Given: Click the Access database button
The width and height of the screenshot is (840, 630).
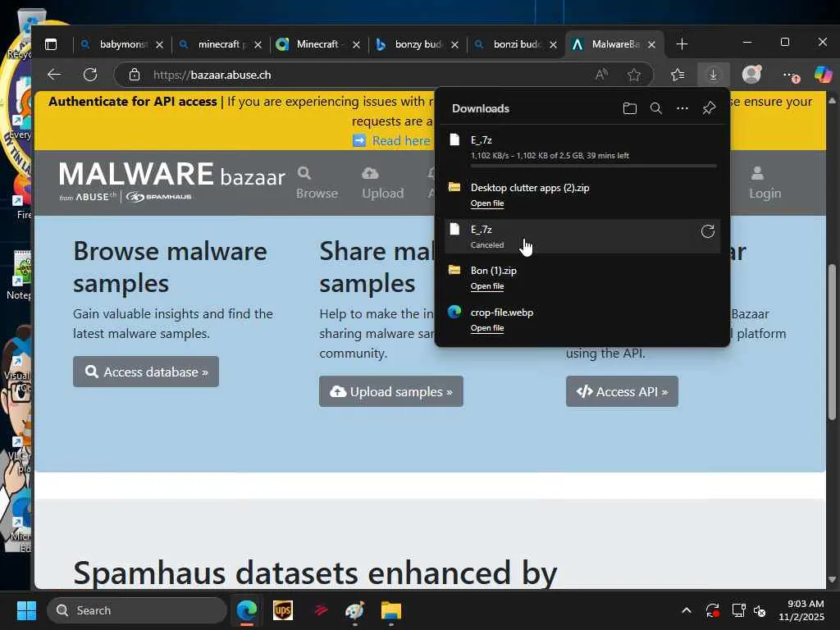Looking at the screenshot, I should click(x=146, y=372).
